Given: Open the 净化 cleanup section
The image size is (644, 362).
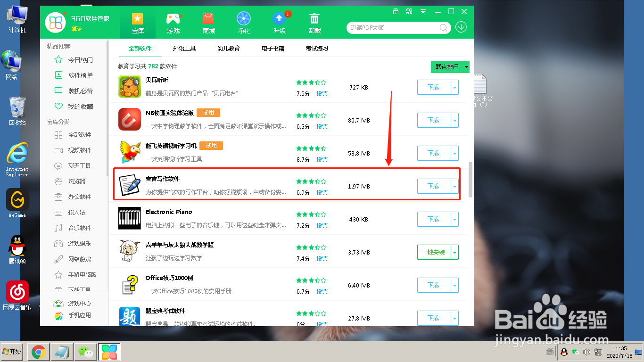Looking at the screenshot, I should [x=244, y=23].
